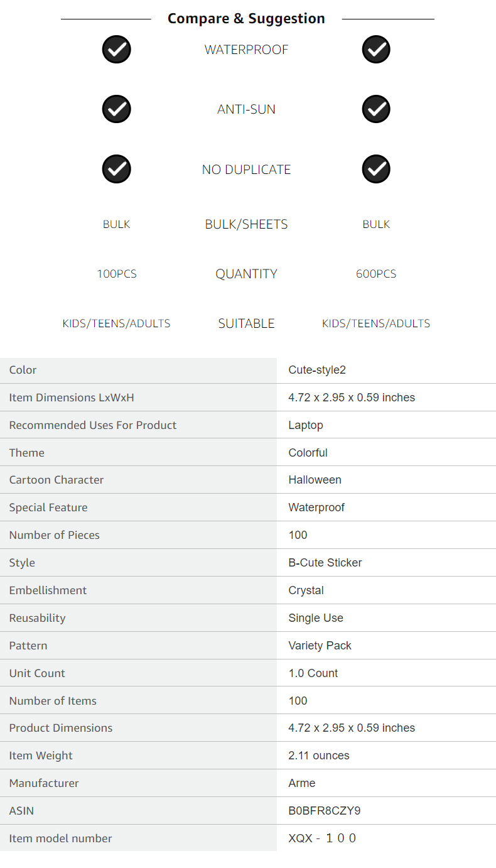Click the Special Feature row label
496x868 pixels.
48,507
